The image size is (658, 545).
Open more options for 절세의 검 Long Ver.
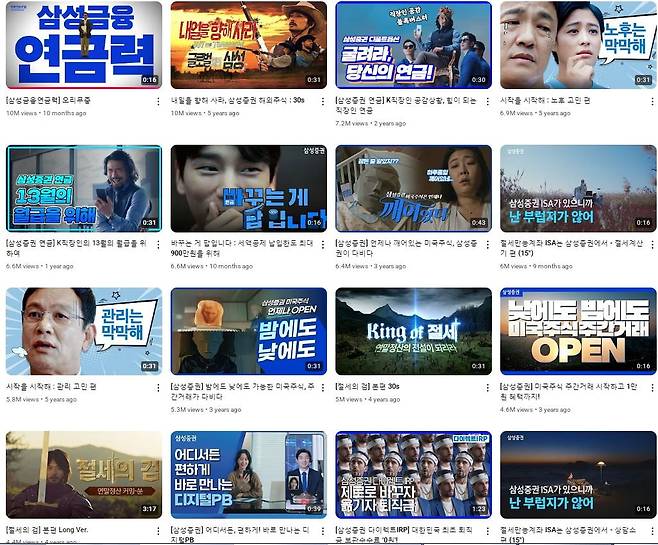tap(158, 531)
